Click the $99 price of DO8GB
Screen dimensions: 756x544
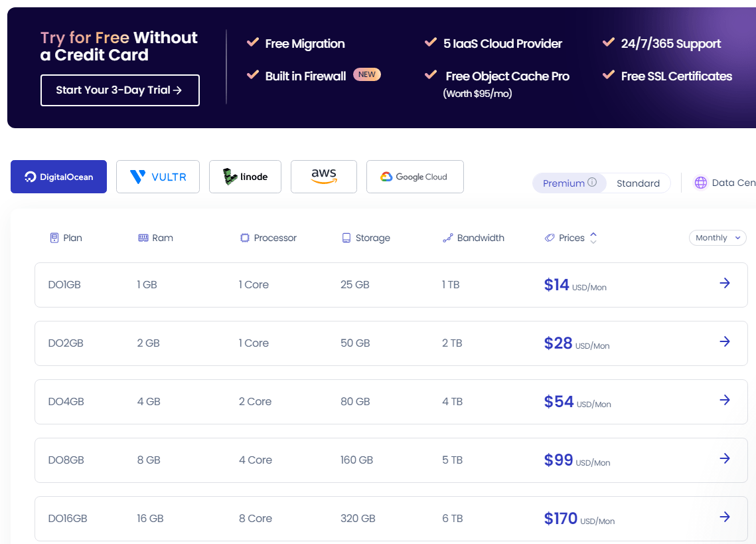click(558, 460)
